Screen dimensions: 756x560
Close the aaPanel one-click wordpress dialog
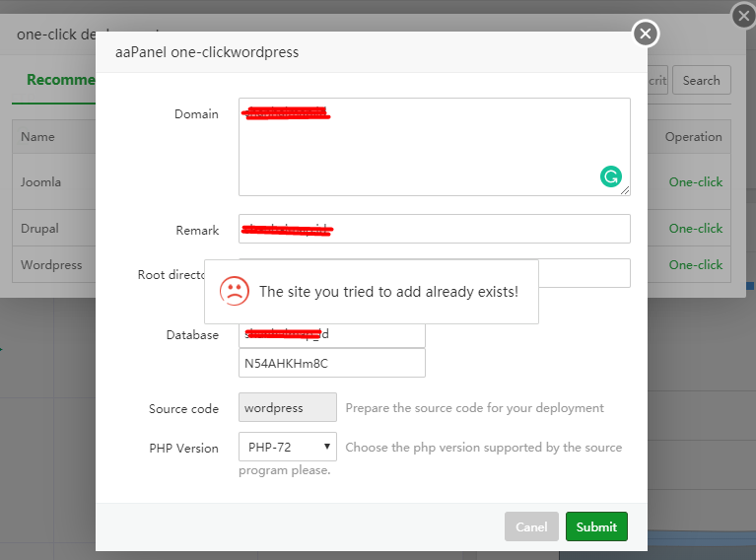coord(645,35)
